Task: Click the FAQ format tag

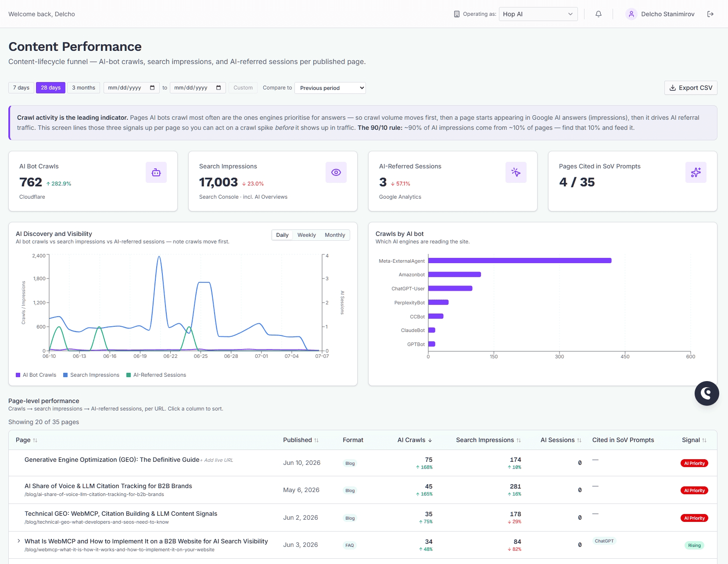Action: [349, 546]
